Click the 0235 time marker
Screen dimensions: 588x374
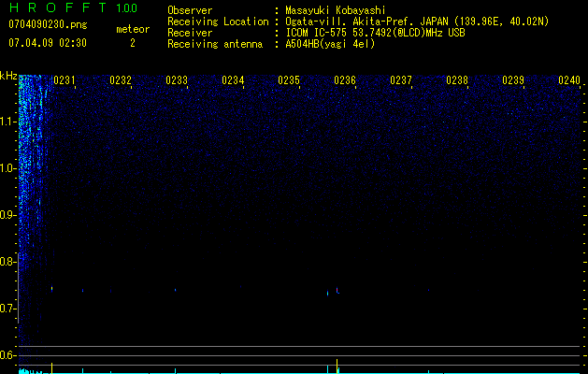289,80
